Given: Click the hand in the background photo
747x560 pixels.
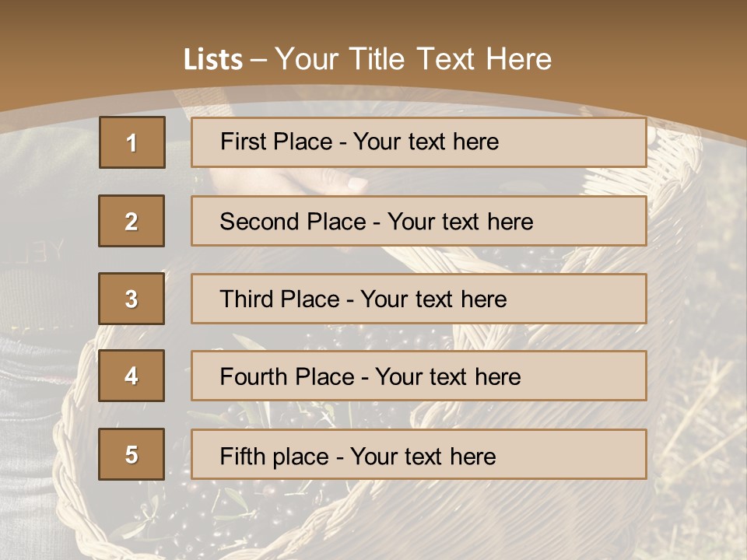Looking at the screenshot, I should pyautogui.click(x=327, y=184).
